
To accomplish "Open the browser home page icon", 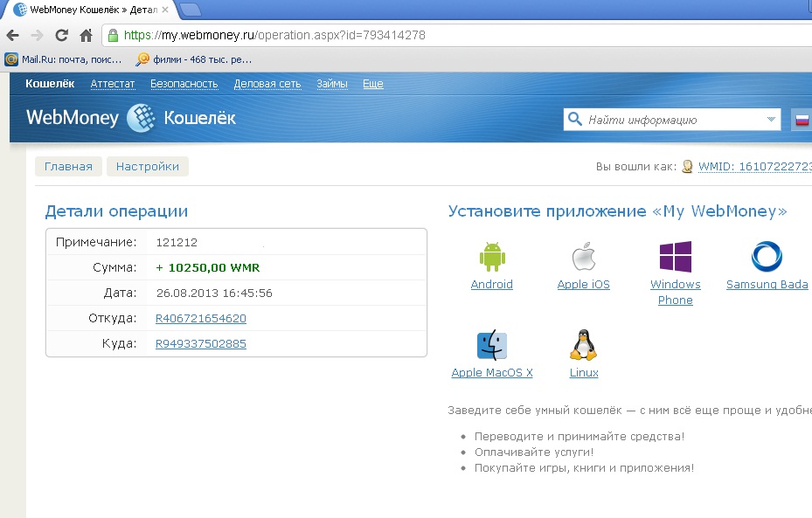I will tap(86, 35).
